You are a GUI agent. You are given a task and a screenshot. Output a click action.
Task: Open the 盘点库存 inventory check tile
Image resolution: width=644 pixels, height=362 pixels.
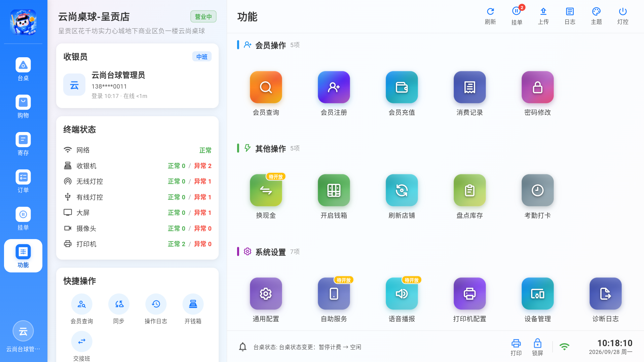469,196
